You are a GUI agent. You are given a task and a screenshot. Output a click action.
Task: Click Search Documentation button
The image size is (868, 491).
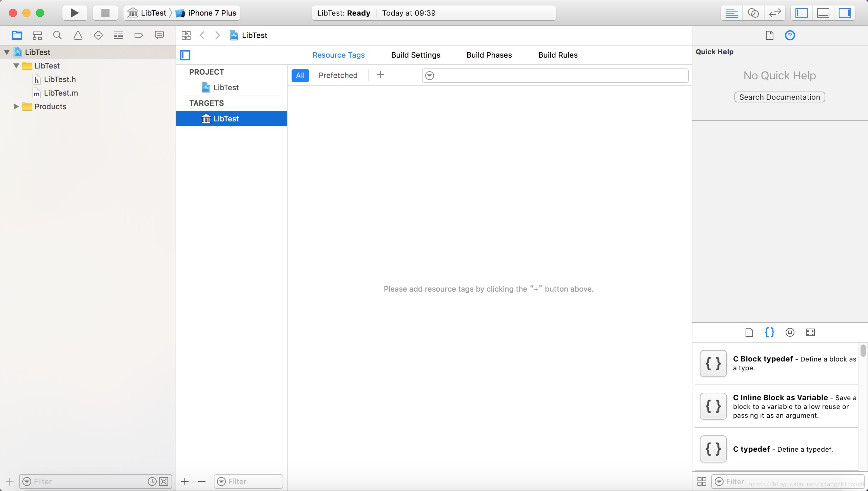tap(780, 97)
